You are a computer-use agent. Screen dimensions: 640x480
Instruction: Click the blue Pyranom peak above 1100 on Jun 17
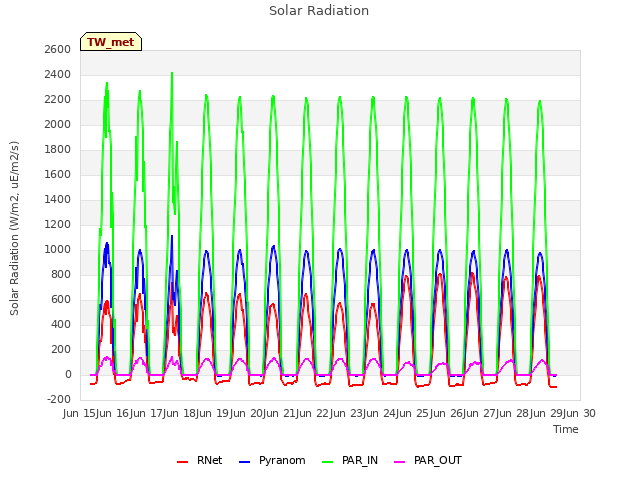click(172, 237)
